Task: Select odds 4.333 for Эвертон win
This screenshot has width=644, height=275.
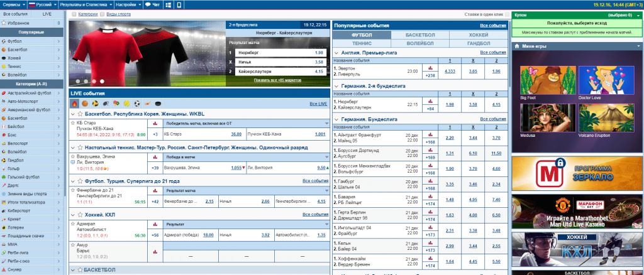Action: (450, 72)
